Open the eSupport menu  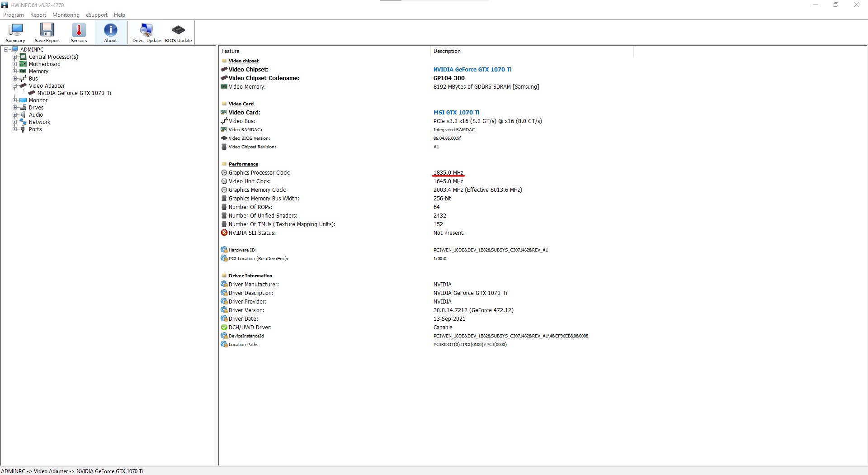point(97,15)
